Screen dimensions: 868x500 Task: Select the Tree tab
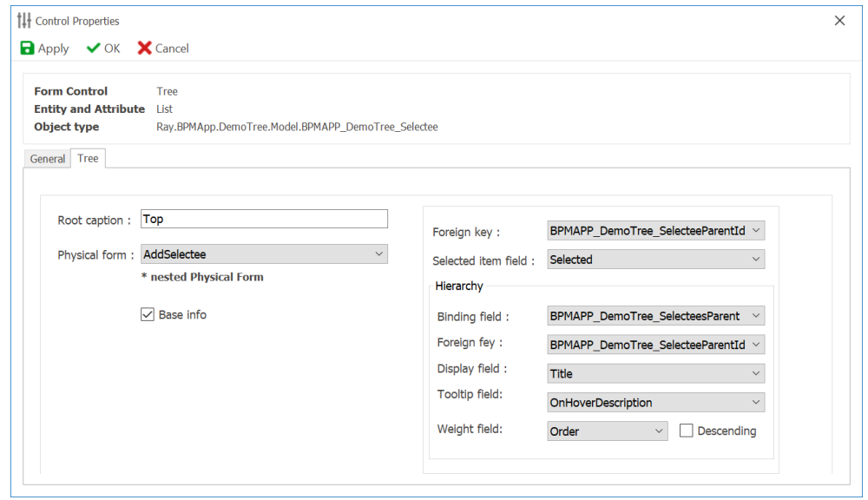point(88,158)
